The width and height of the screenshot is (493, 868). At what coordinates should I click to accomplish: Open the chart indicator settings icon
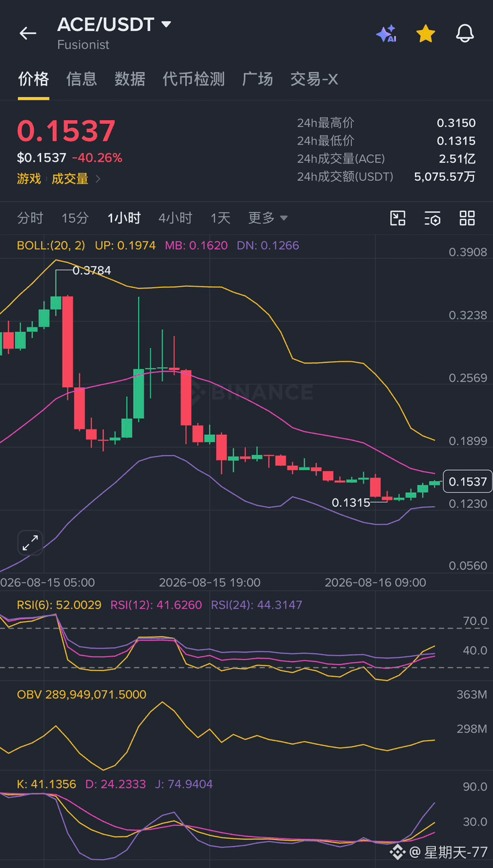pos(432,218)
